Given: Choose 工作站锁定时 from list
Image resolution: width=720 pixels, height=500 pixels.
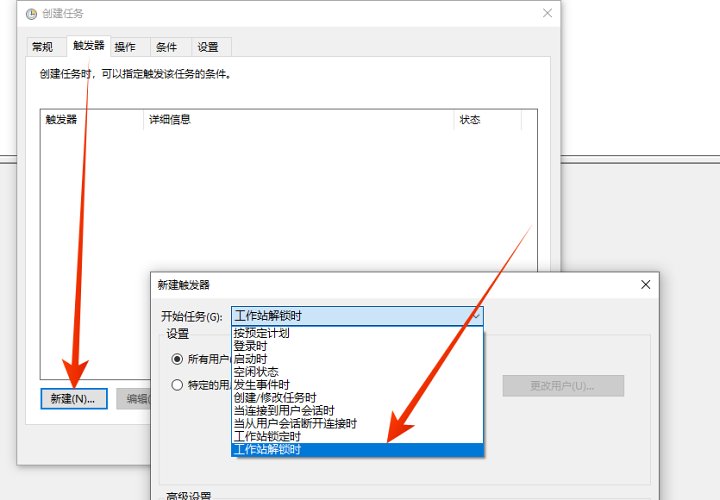Looking at the screenshot, I should (357, 436).
